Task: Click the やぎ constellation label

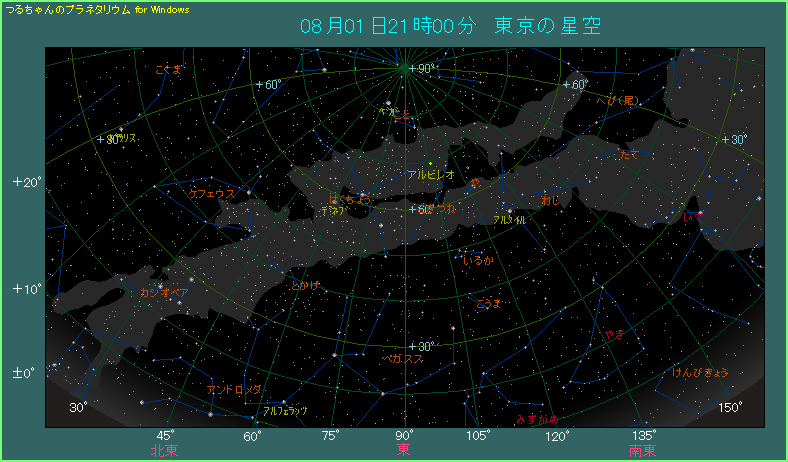Action: point(613,334)
